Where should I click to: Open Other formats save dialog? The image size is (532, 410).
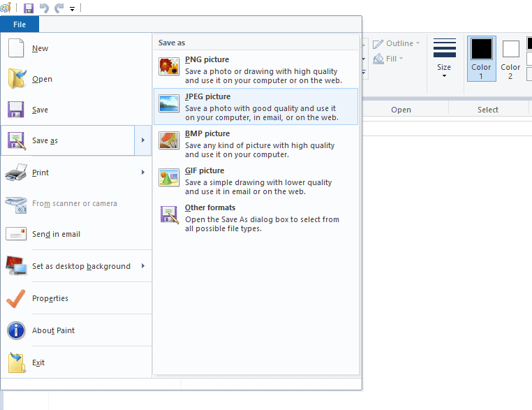(256, 217)
